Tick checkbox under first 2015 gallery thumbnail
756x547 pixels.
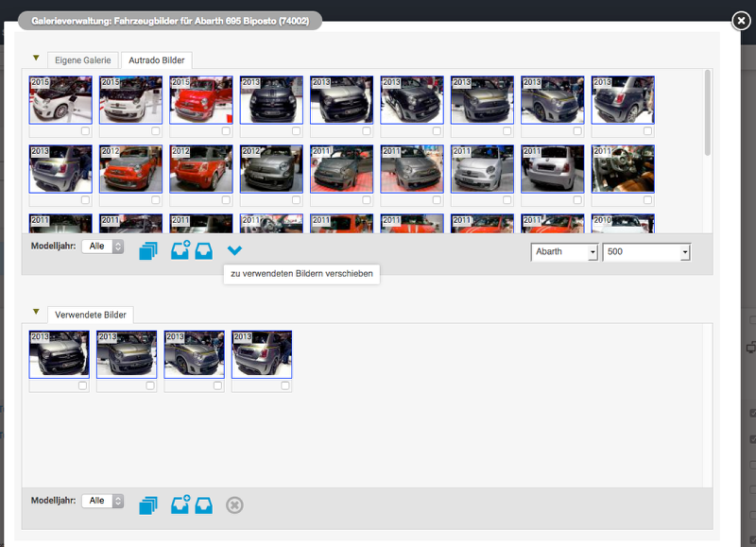[85, 131]
